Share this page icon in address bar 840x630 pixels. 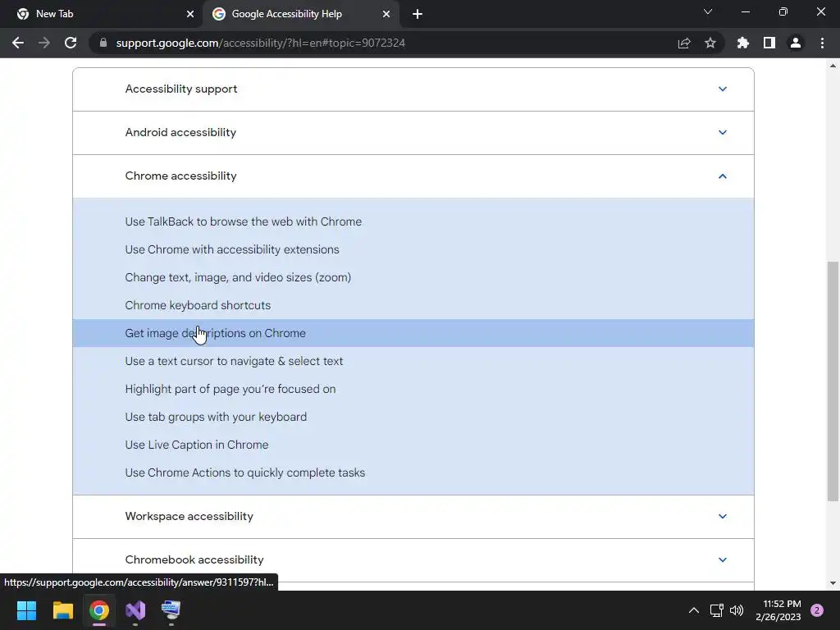coord(684,43)
